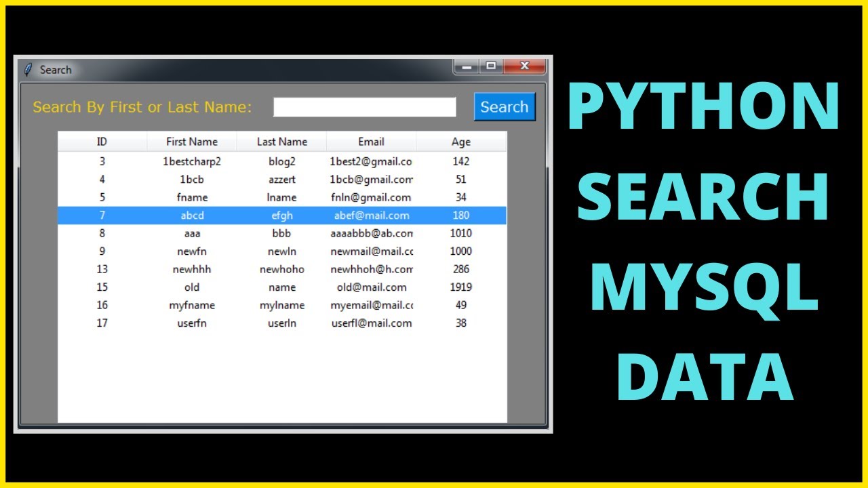
Task: Maximize the Search window
Action: 491,66
